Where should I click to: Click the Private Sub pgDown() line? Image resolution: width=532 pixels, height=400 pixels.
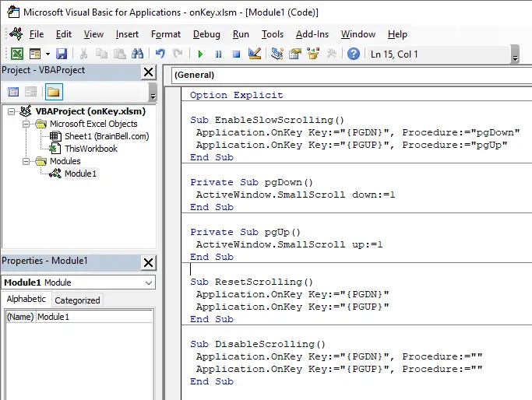coord(252,182)
